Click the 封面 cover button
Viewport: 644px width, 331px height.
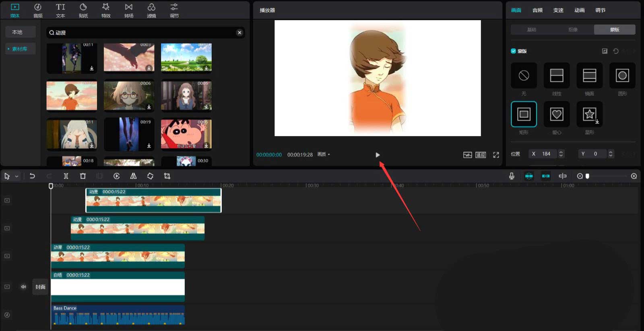click(x=40, y=287)
